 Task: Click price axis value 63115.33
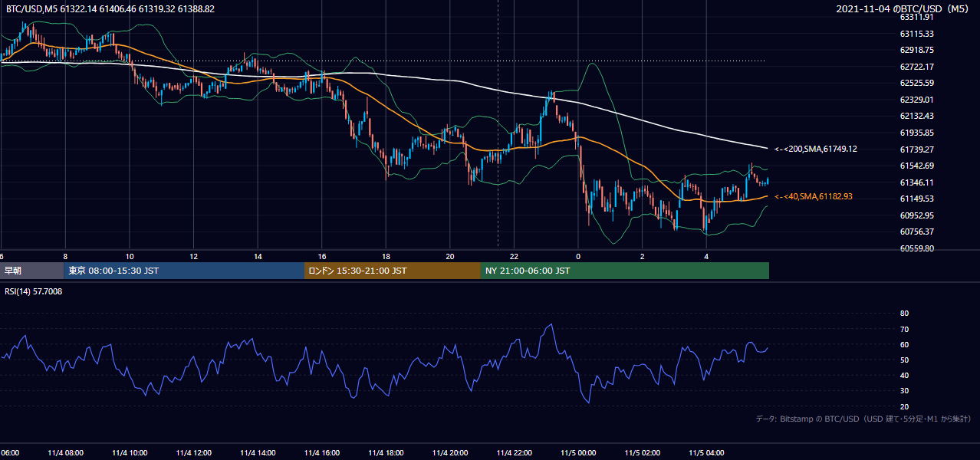point(916,34)
